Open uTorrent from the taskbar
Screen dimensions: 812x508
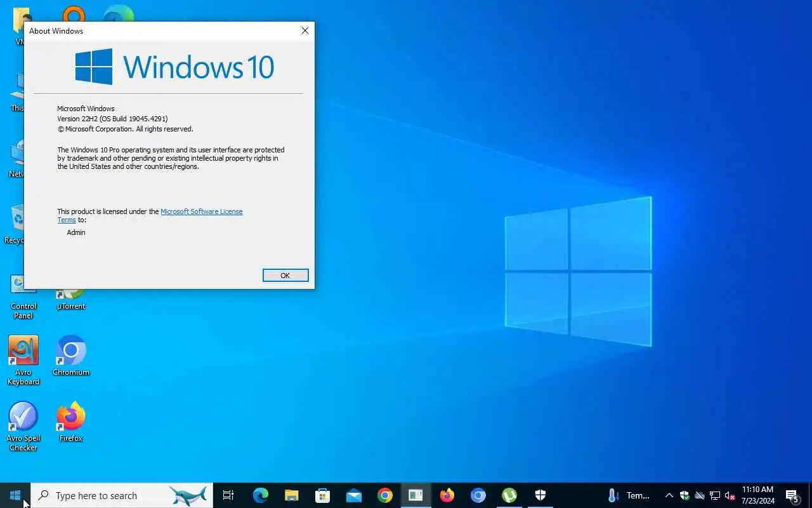pyautogui.click(x=509, y=495)
